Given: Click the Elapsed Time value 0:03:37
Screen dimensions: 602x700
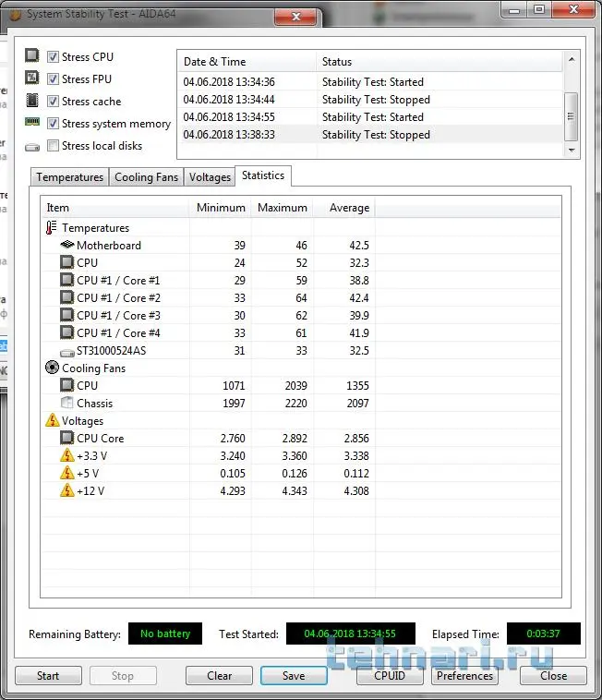Looking at the screenshot, I should point(544,634).
